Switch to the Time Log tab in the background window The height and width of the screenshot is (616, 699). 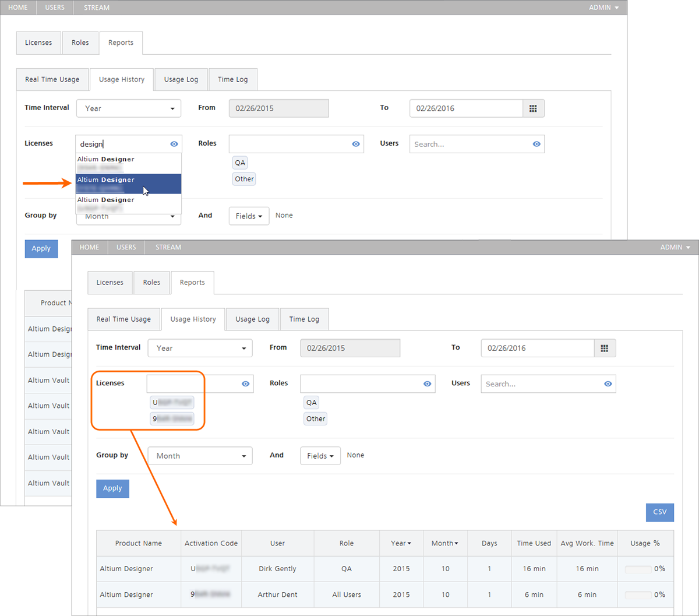[x=232, y=80]
